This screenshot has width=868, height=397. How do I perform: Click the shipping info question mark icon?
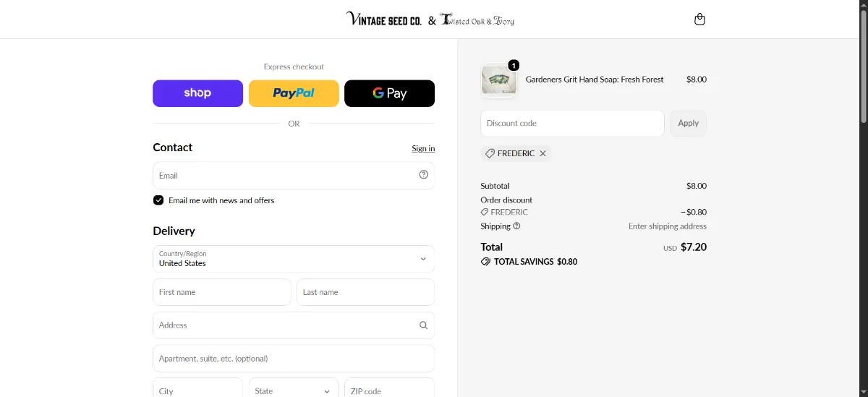(x=516, y=226)
